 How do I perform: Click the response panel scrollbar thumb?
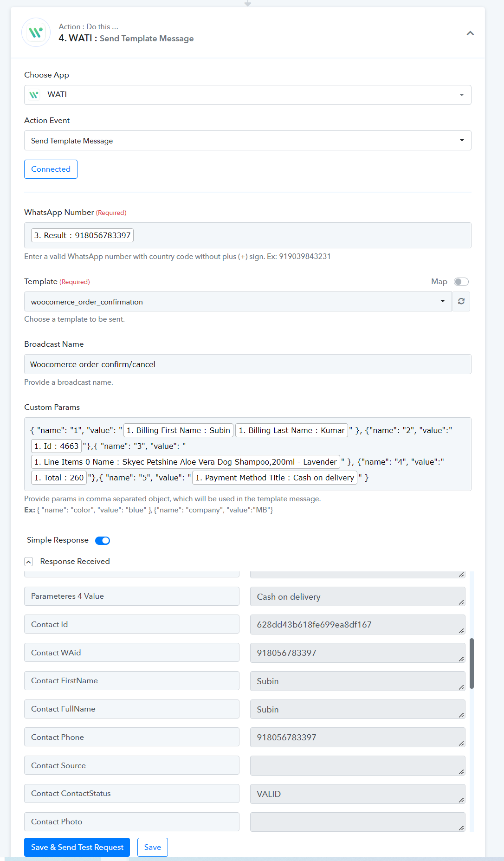click(x=472, y=663)
